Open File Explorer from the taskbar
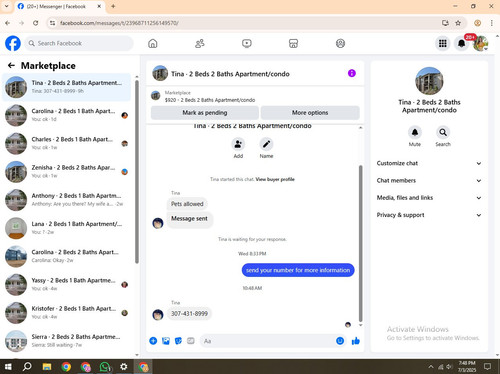Screen dimensions: 500x374 [47, 367]
